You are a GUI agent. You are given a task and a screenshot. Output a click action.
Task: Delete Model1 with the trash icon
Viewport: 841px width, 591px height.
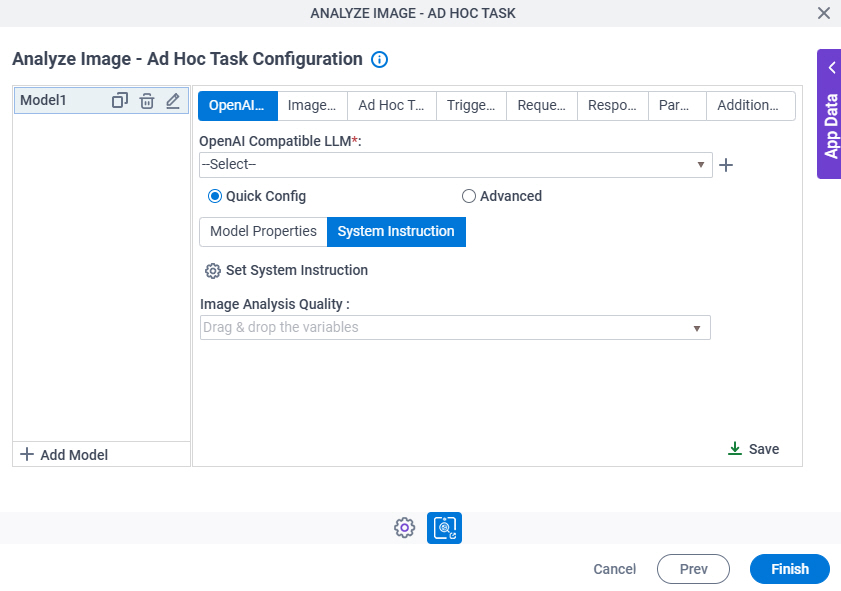pos(146,100)
